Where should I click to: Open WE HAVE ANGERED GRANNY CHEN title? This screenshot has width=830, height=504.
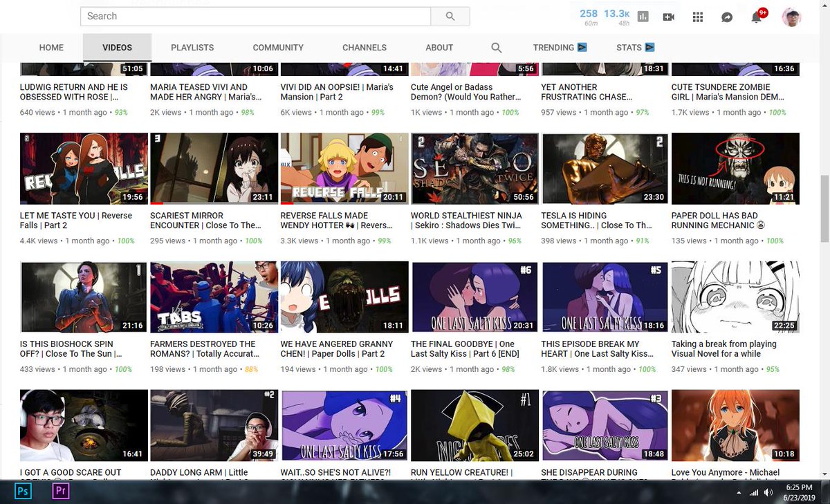pos(337,349)
